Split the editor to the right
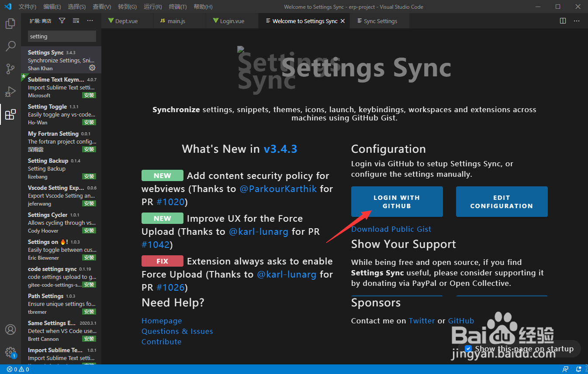The width and height of the screenshot is (588, 374). pos(563,21)
